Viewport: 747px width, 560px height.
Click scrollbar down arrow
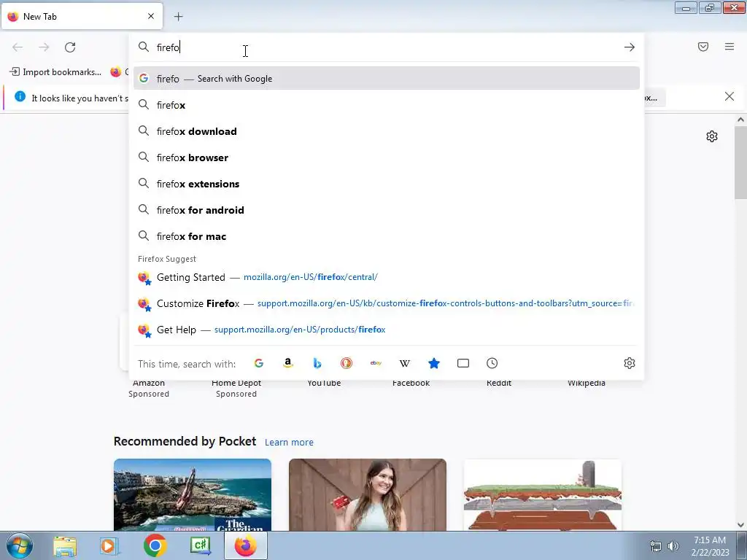(740, 525)
